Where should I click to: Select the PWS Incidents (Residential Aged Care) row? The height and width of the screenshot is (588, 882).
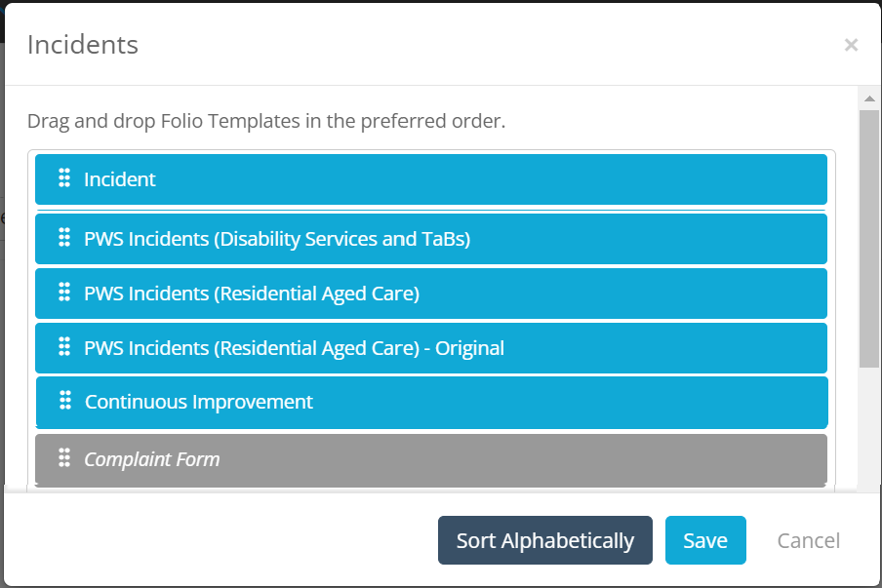pos(429,294)
